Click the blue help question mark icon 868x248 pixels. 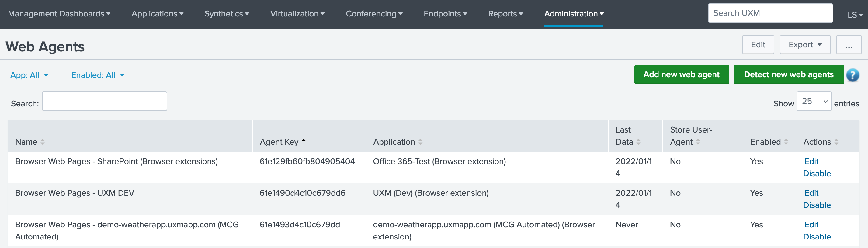(852, 75)
